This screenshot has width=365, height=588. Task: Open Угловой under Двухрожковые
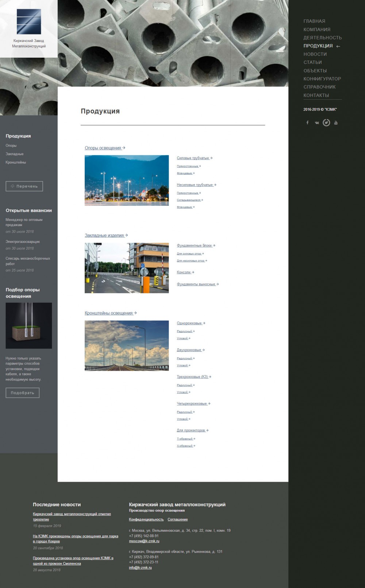click(184, 365)
